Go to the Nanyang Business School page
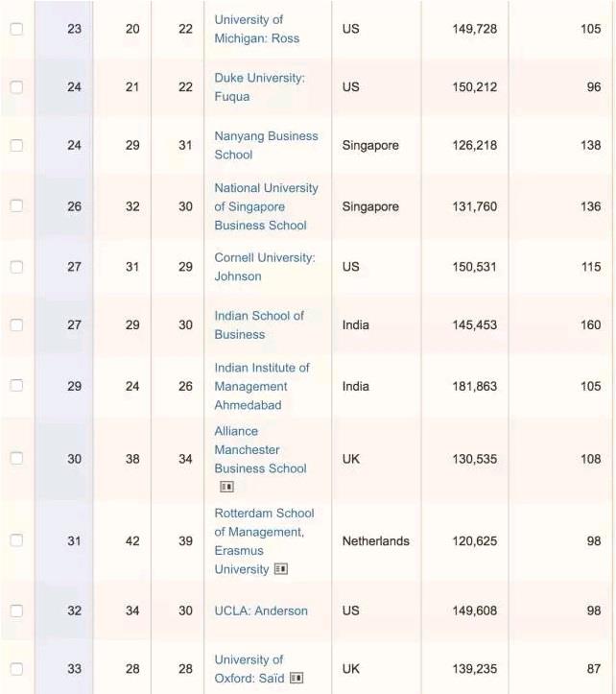The height and width of the screenshot is (694, 616). click(x=266, y=145)
